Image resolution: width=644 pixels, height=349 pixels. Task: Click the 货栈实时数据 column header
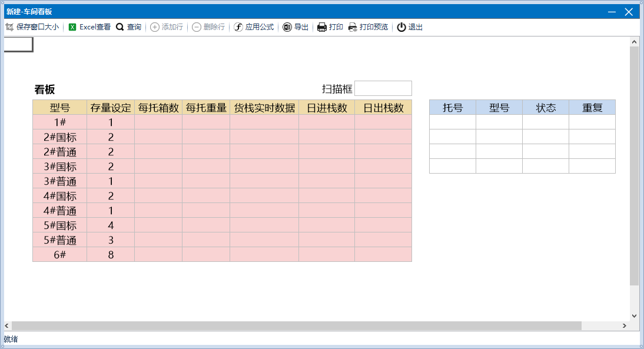coord(264,108)
